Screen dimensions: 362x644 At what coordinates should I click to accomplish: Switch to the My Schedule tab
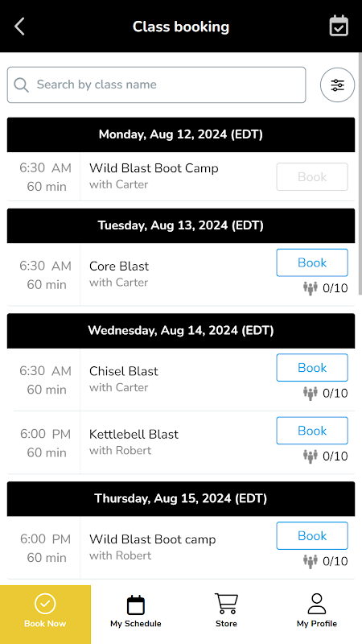pyautogui.click(x=136, y=611)
